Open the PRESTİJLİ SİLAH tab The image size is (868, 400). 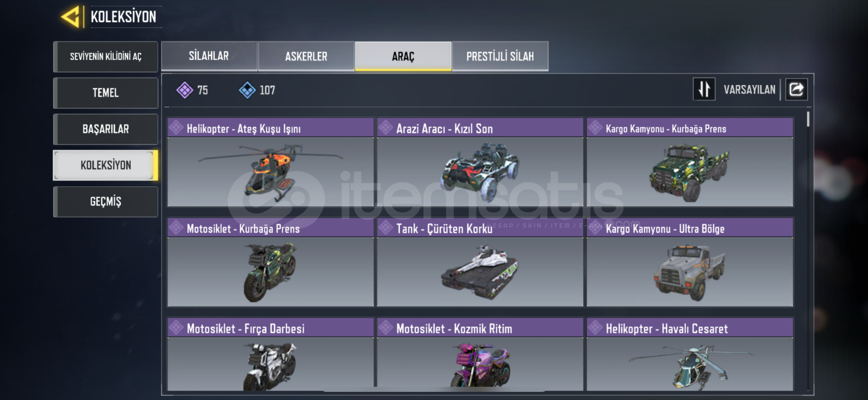click(x=500, y=56)
